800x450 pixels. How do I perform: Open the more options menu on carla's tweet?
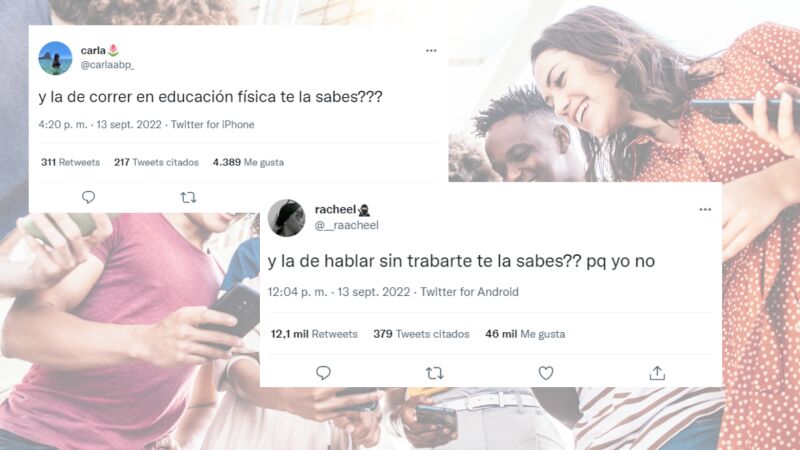[x=431, y=51]
